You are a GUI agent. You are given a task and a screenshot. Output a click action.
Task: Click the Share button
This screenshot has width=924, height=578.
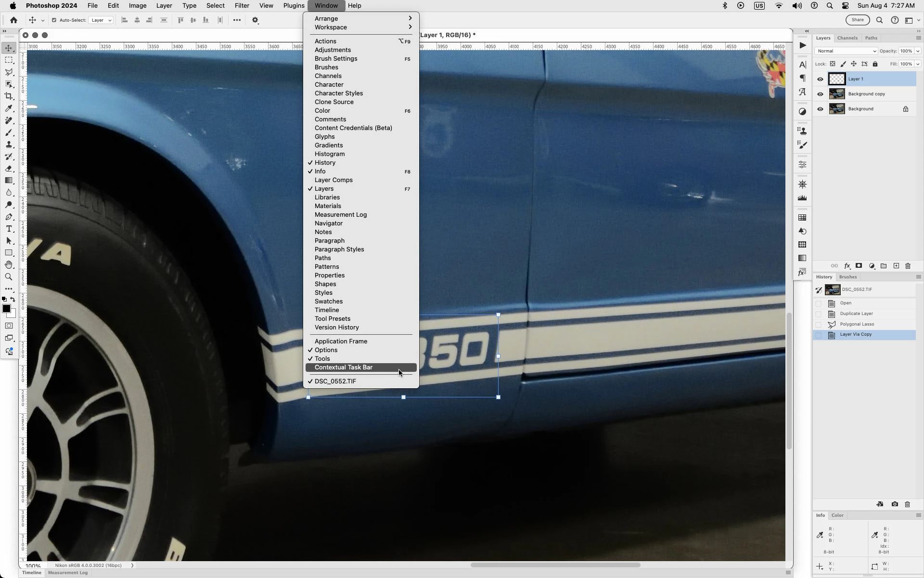coord(858,20)
